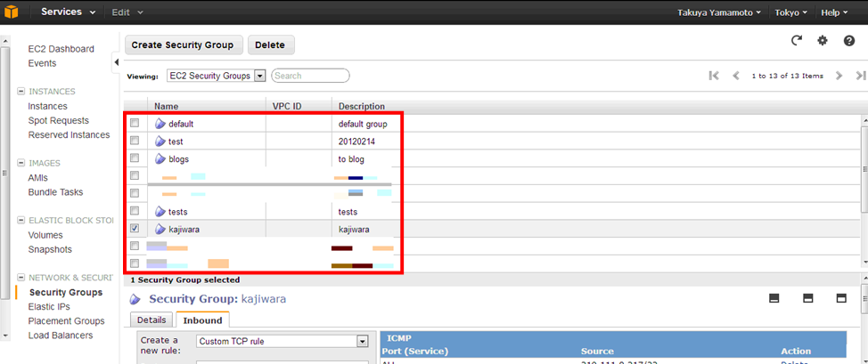Viewport: 868px width, 364px height.
Task: Click the Delete button
Action: pyautogui.click(x=271, y=45)
